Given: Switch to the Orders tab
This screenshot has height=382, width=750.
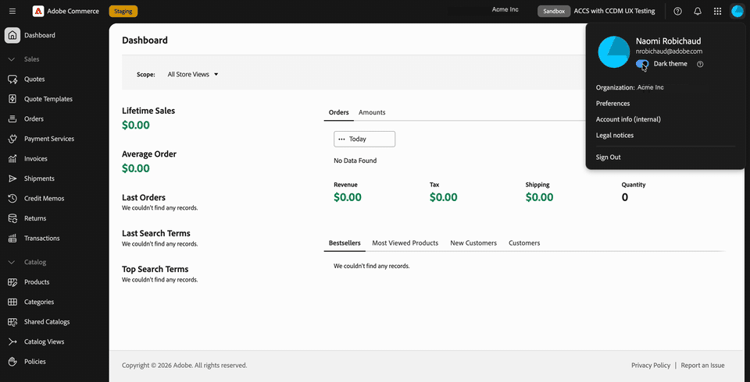Looking at the screenshot, I should [x=339, y=112].
